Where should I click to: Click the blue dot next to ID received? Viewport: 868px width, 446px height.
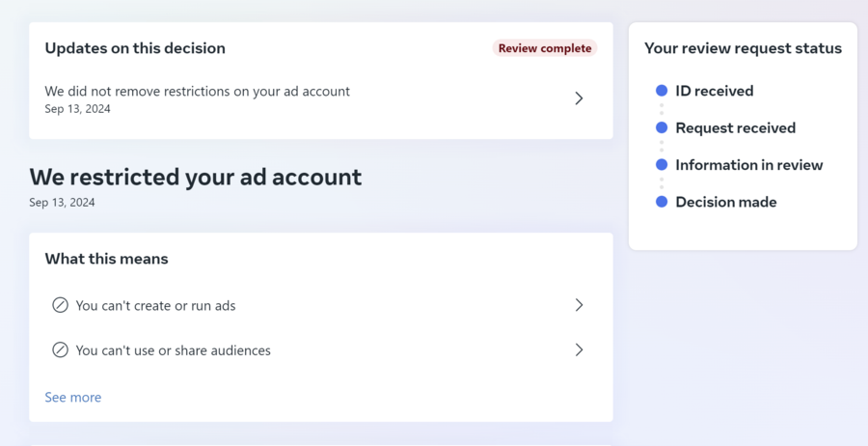pyautogui.click(x=662, y=91)
